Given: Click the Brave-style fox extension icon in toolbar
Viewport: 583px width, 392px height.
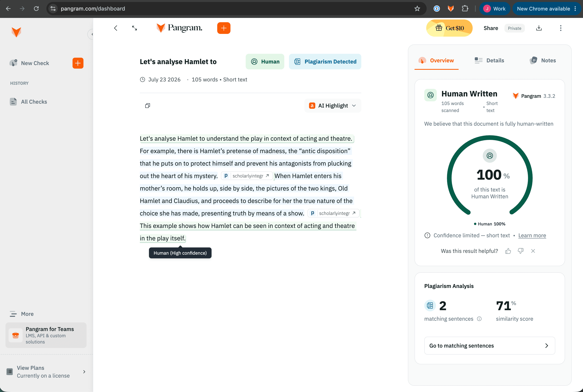Looking at the screenshot, I should point(451,9).
